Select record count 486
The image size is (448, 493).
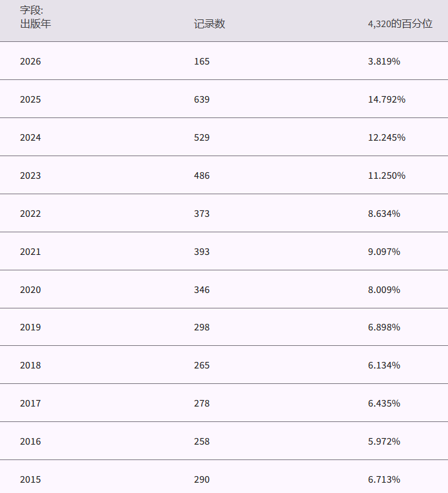point(202,176)
